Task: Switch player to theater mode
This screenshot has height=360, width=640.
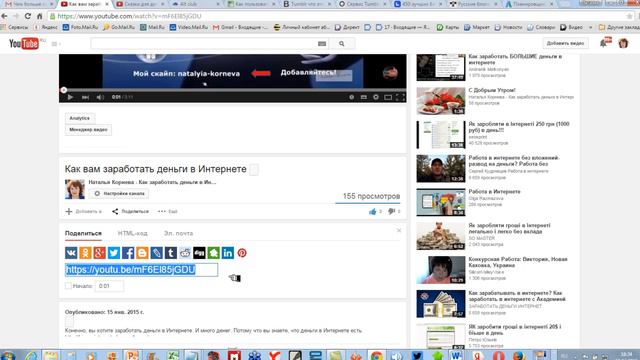Action: pos(388,97)
